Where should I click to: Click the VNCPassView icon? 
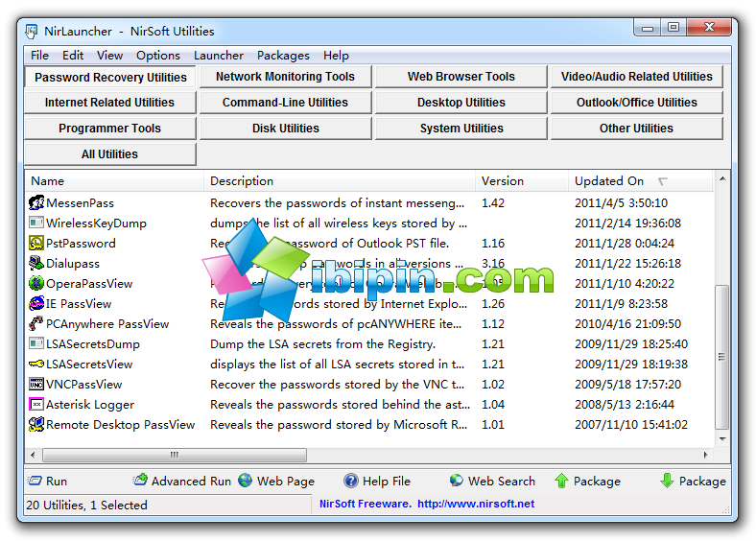click(x=36, y=385)
